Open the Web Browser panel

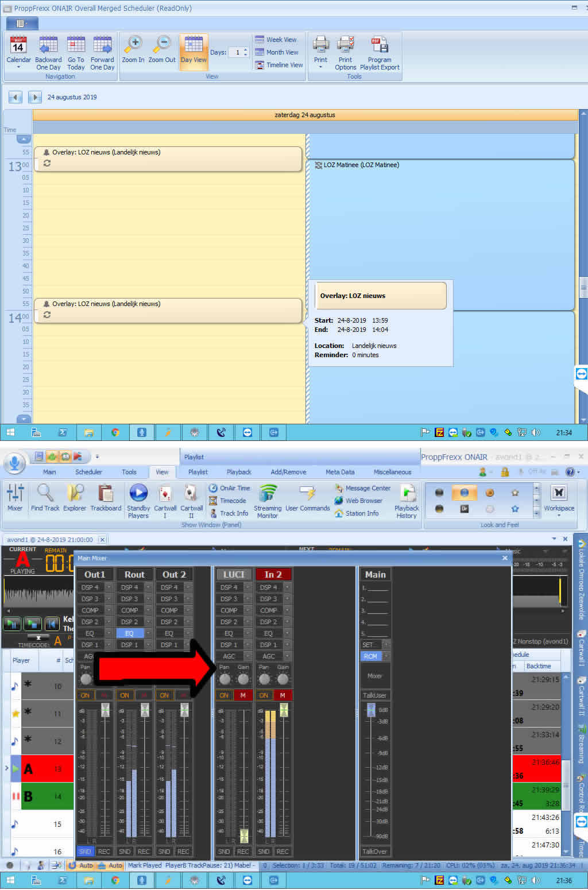358,501
